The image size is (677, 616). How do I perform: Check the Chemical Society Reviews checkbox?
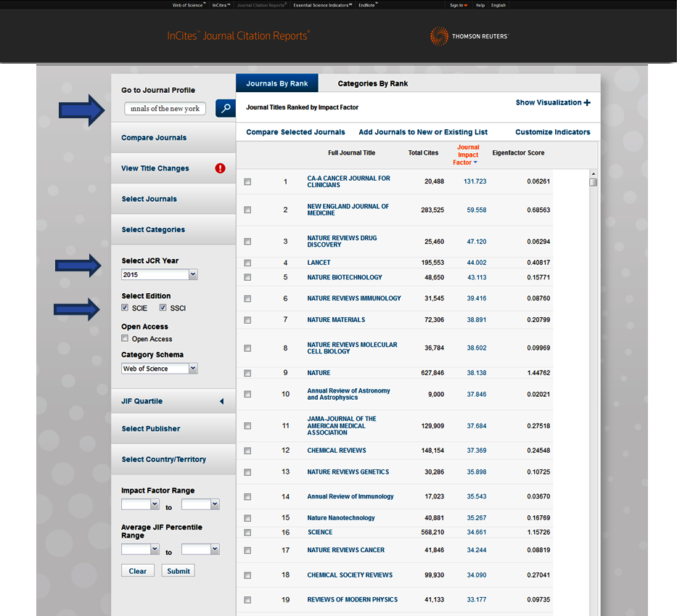coord(247,575)
